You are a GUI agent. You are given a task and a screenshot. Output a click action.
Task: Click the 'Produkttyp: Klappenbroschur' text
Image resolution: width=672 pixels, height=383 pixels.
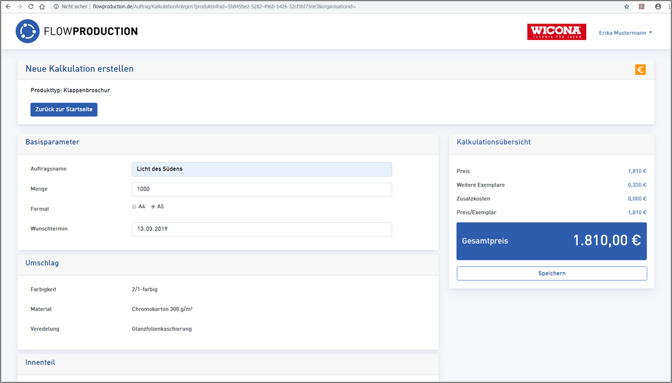coord(70,90)
